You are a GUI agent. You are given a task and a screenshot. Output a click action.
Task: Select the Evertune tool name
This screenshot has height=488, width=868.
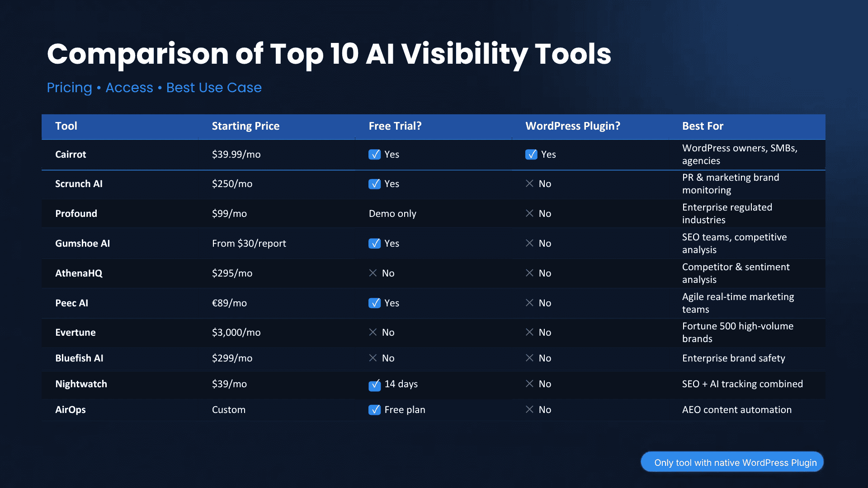point(75,333)
